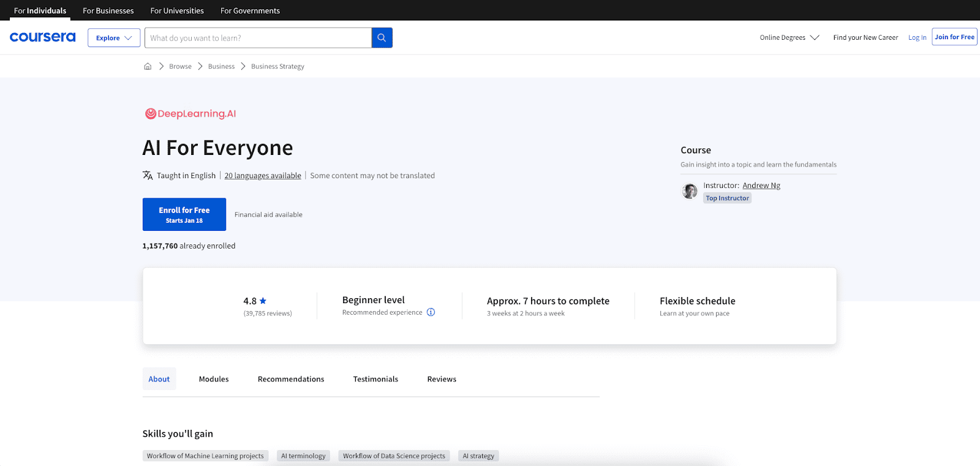
Task: Click the Workflow of Data Science projects tag
Action: point(394,456)
